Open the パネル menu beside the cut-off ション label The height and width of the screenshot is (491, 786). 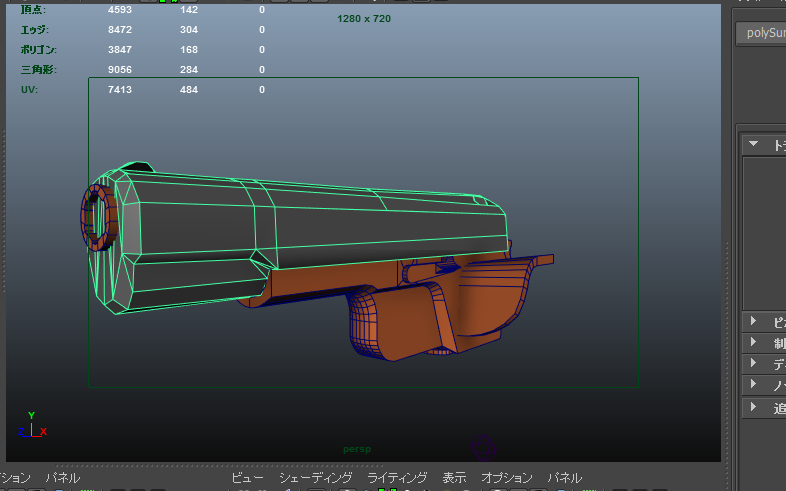pyautogui.click(x=63, y=477)
